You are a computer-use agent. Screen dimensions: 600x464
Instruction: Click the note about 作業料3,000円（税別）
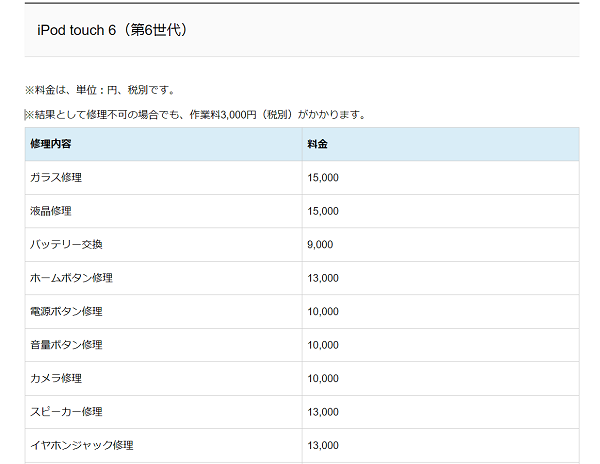pyautogui.click(x=196, y=115)
